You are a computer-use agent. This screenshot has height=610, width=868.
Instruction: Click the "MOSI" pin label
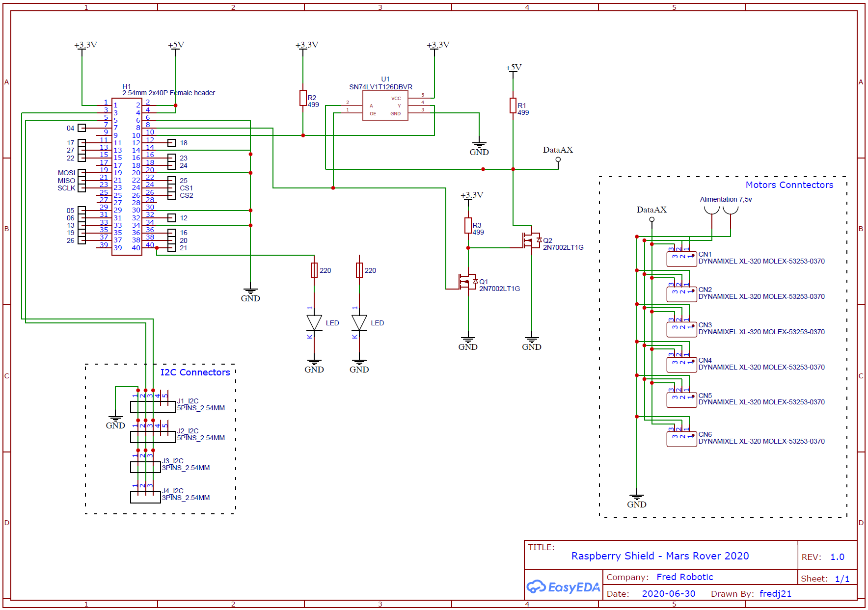(66, 173)
